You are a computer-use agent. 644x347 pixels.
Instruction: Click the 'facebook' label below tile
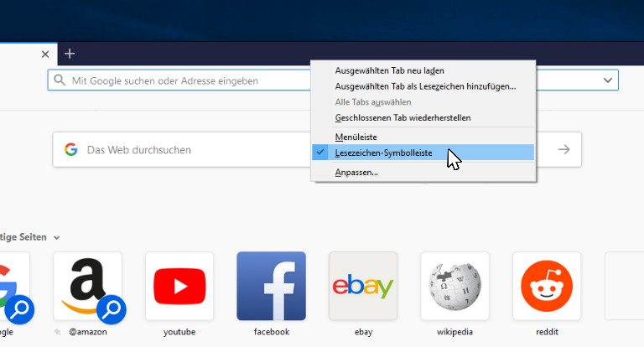point(272,332)
